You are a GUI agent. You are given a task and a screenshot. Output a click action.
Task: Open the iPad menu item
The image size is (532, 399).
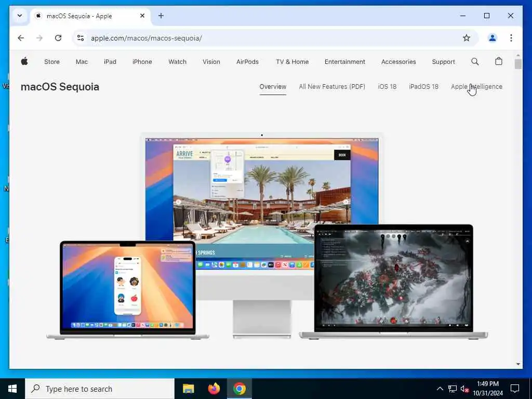click(110, 62)
